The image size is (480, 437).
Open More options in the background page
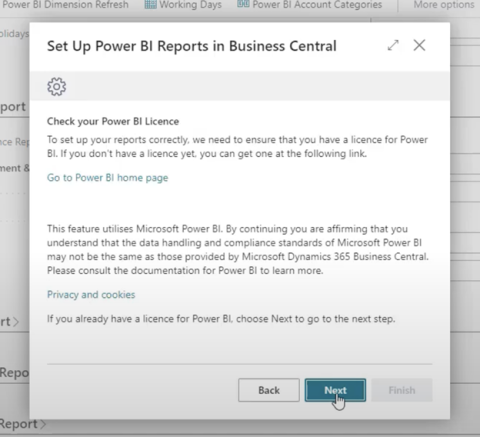pos(444,4)
